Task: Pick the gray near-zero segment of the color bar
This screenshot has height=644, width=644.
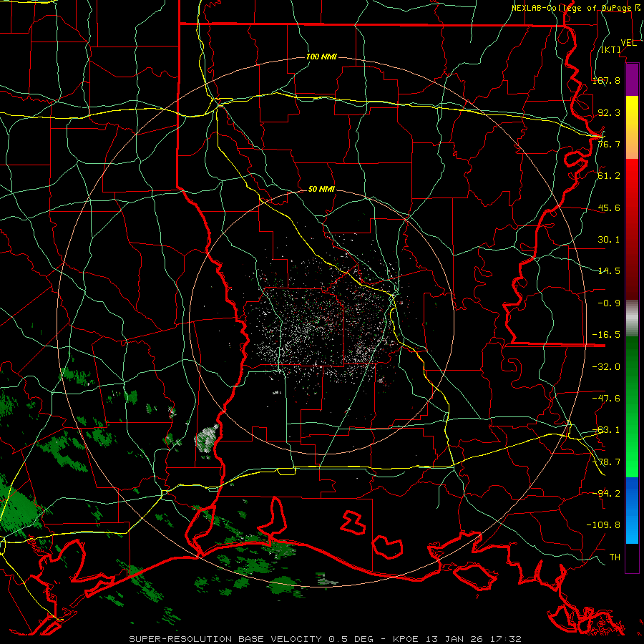Action: pyautogui.click(x=632, y=318)
